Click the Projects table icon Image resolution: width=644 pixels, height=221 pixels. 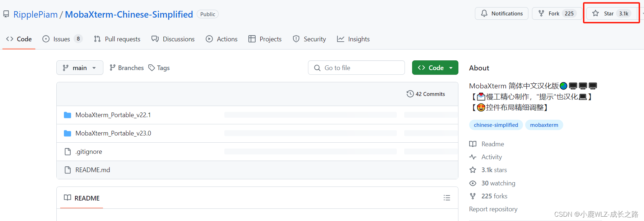(252, 39)
